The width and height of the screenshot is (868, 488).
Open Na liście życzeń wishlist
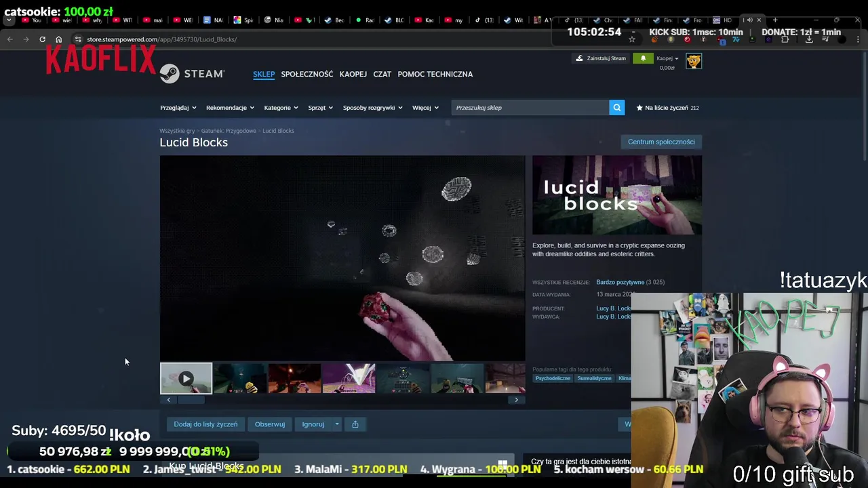tap(667, 108)
